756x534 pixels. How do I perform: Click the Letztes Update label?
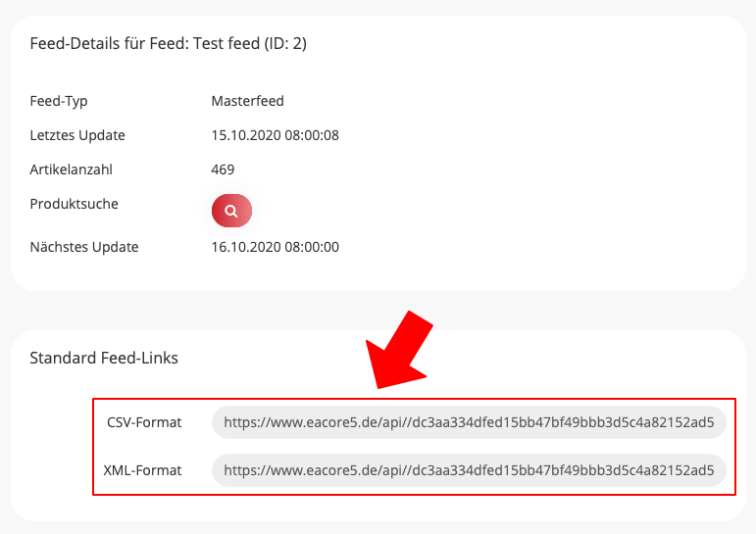(77, 135)
